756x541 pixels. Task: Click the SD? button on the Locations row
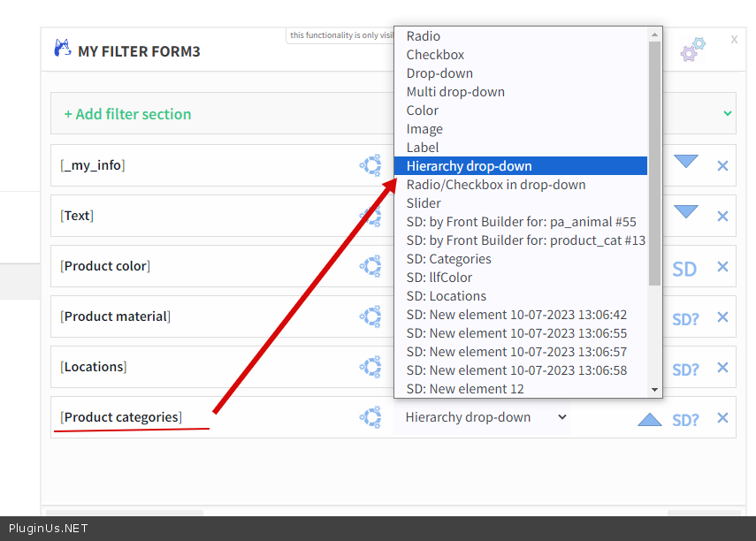click(x=685, y=370)
